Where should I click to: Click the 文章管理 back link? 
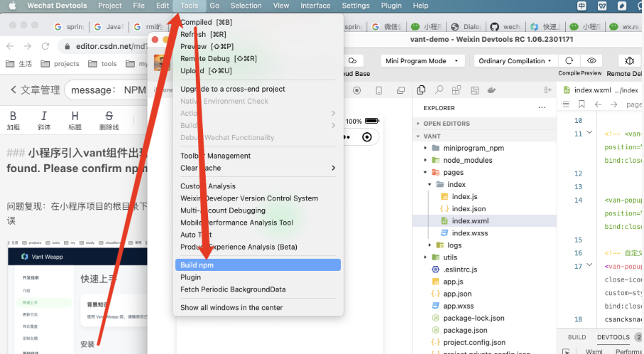click(x=36, y=90)
